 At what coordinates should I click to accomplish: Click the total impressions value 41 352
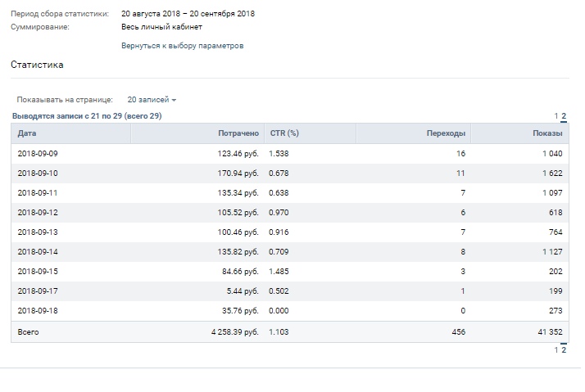click(545, 332)
